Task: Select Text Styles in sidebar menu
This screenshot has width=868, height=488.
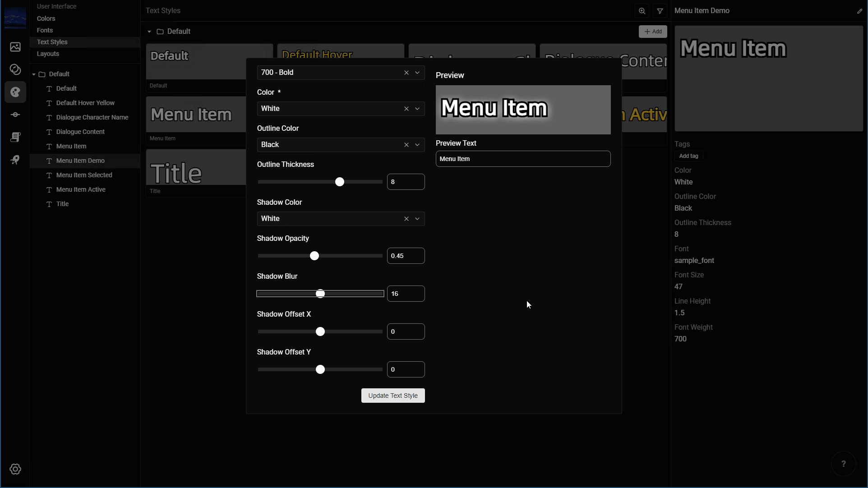Action: [85, 42]
